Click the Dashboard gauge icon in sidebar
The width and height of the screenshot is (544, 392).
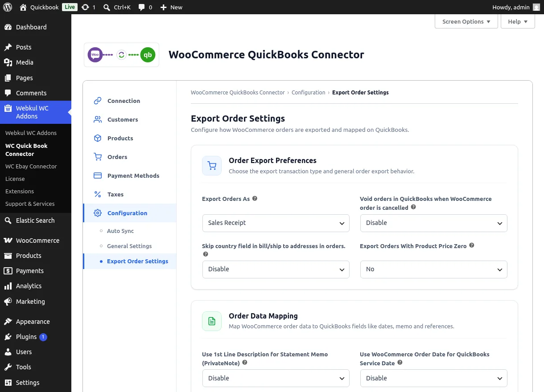8,27
